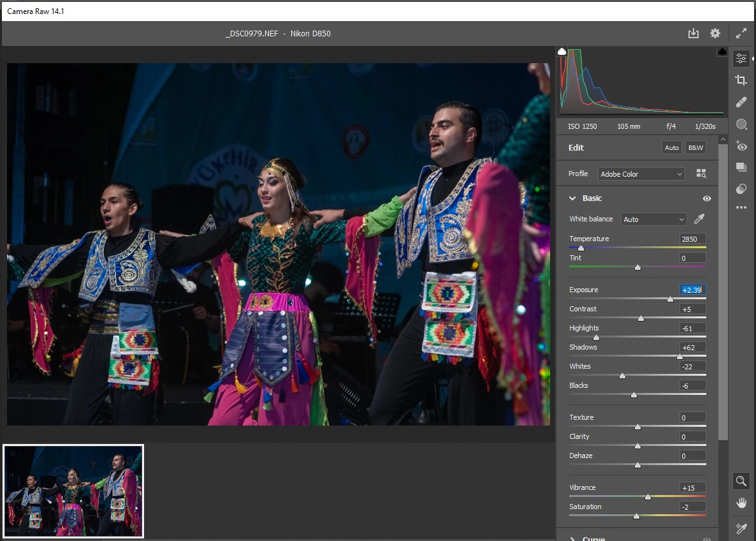Select the Crop tool icon

[x=741, y=80]
